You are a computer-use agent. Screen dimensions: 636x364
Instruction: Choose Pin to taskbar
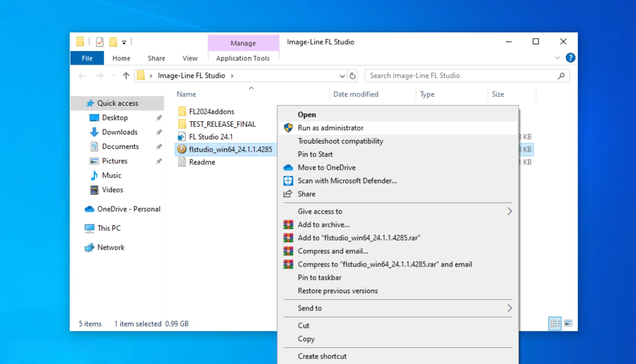[x=397, y=278]
